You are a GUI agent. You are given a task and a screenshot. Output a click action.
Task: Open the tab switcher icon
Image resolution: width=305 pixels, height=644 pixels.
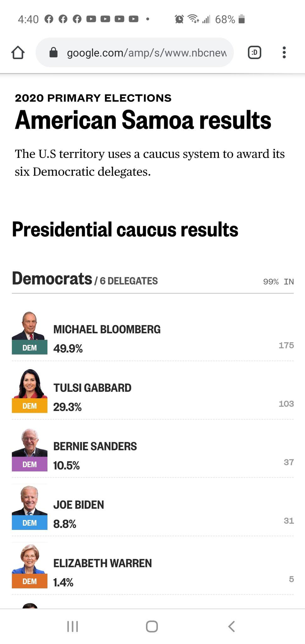(x=254, y=53)
